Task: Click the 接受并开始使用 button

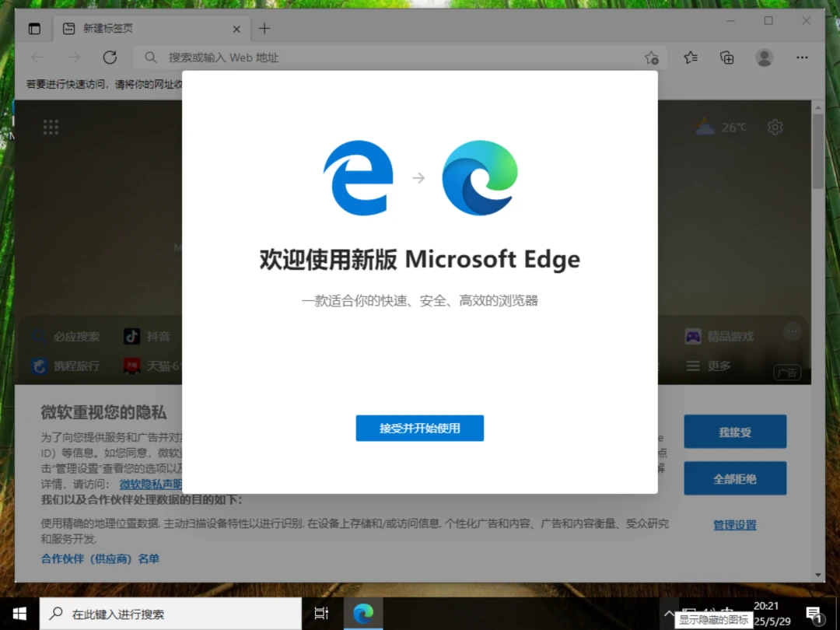Action: [419, 428]
